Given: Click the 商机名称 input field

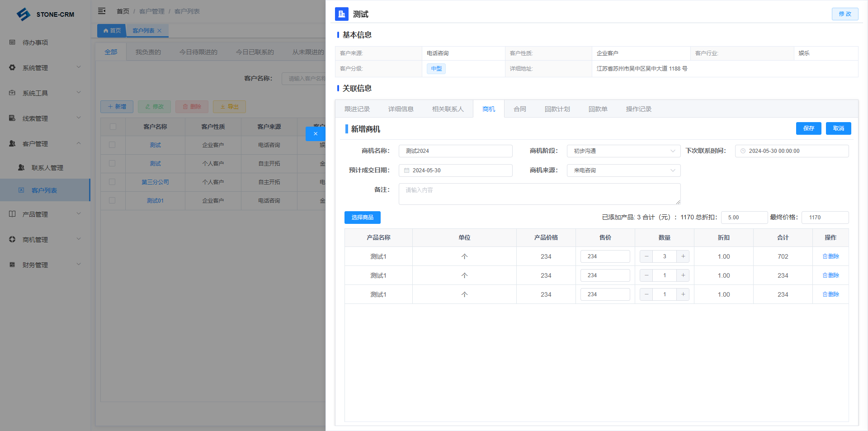Looking at the screenshot, I should point(455,151).
